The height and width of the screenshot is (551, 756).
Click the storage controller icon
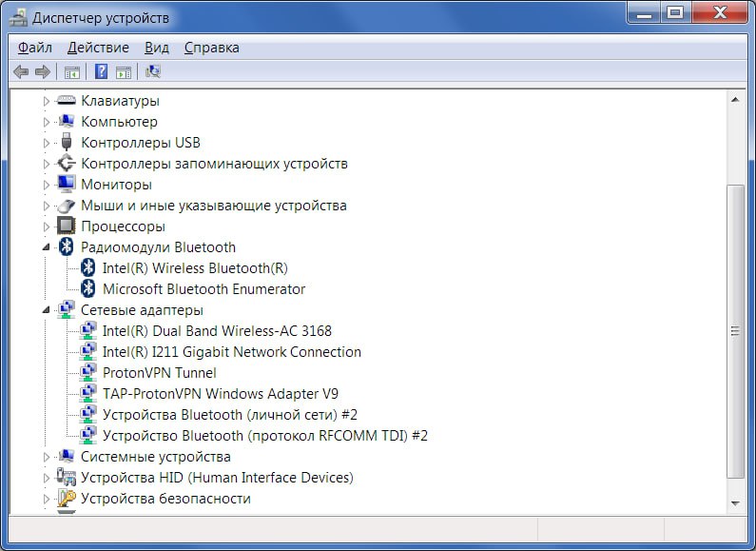click(x=66, y=163)
